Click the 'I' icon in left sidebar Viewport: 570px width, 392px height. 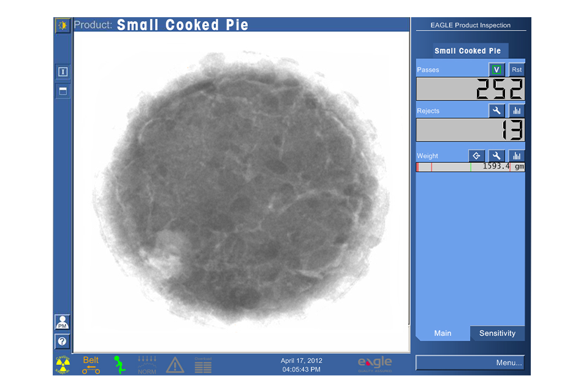(x=63, y=72)
